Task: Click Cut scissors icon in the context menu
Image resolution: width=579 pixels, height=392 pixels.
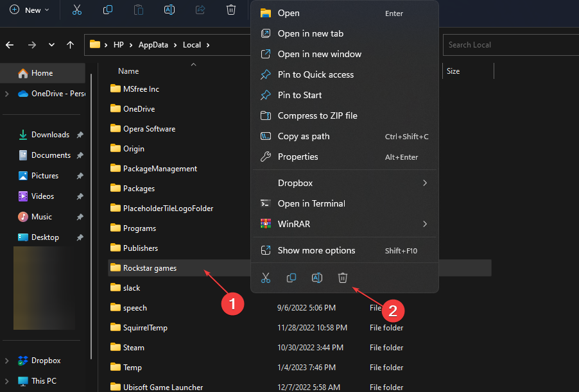Action: click(x=266, y=278)
